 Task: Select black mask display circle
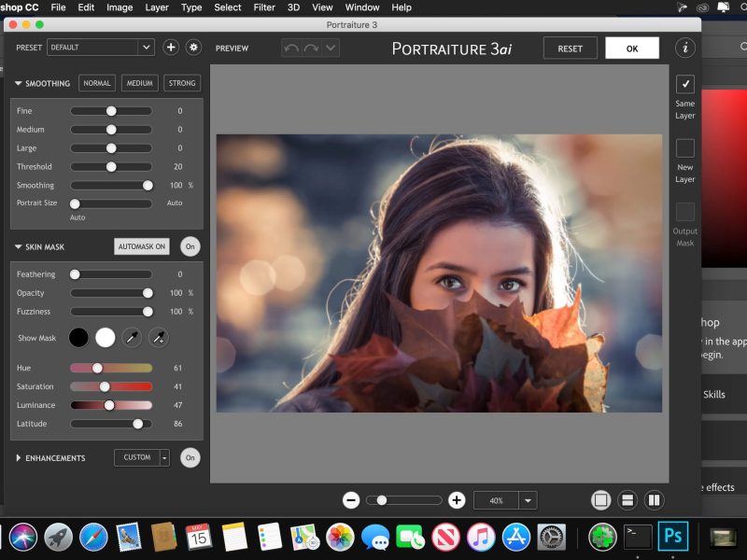78,338
